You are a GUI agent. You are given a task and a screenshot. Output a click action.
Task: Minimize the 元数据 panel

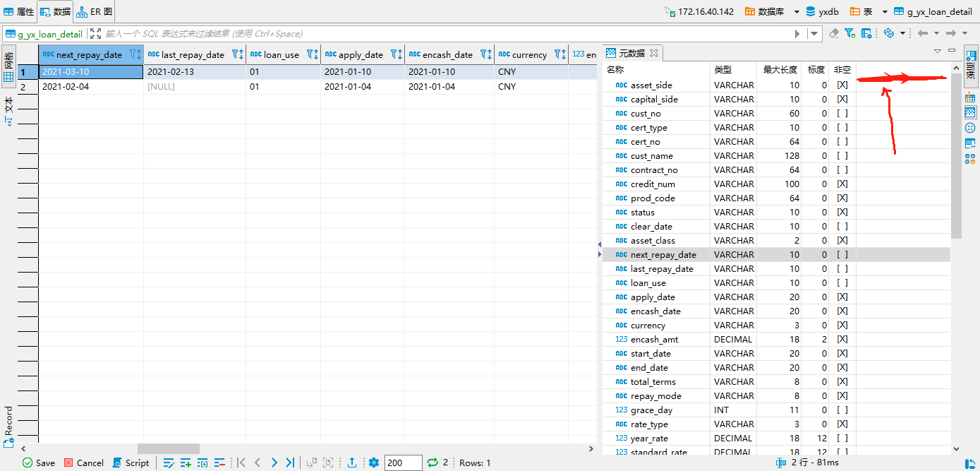[952, 51]
